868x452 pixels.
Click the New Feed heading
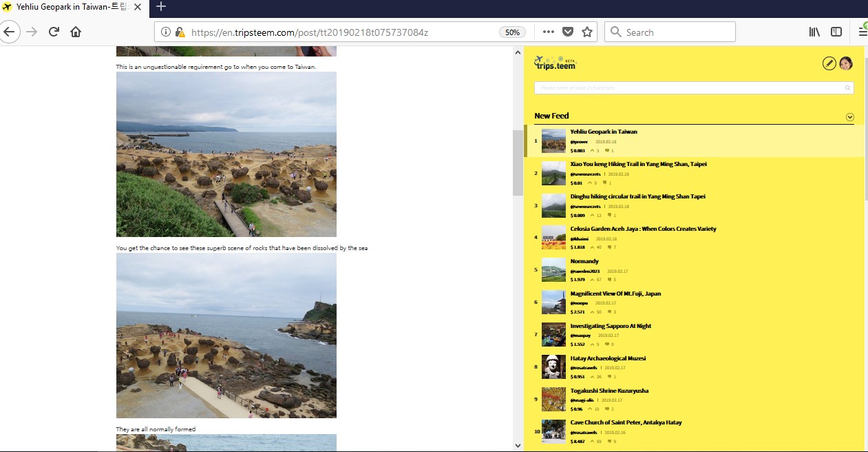tap(551, 116)
